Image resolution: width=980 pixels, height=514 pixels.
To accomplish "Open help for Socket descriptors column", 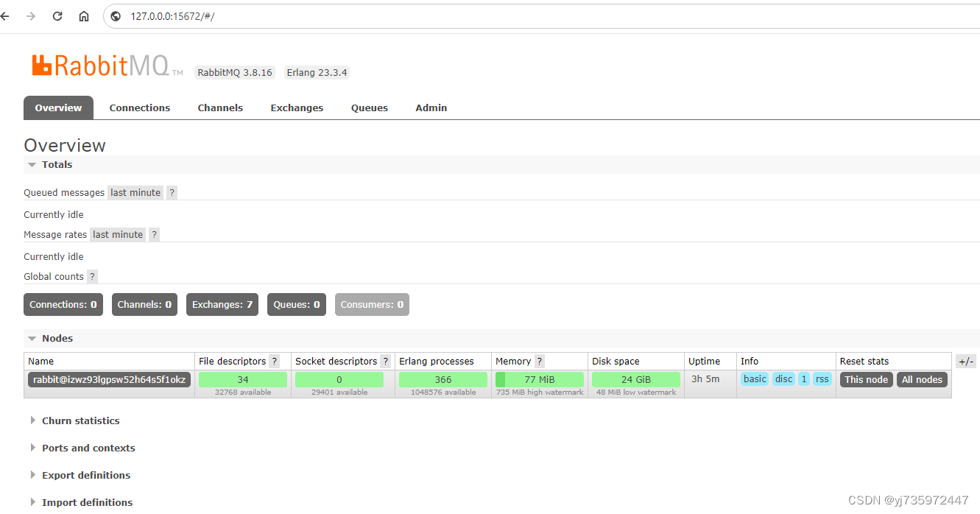I will [386, 362].
